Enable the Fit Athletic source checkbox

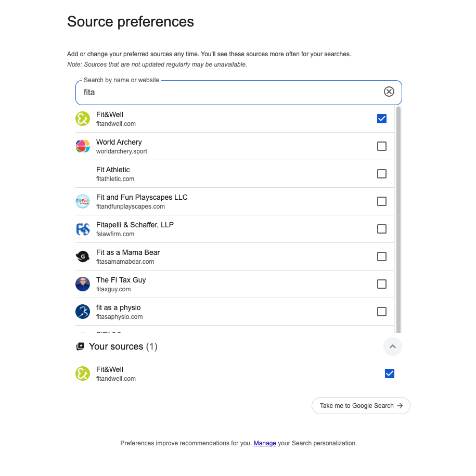[382, 174]
